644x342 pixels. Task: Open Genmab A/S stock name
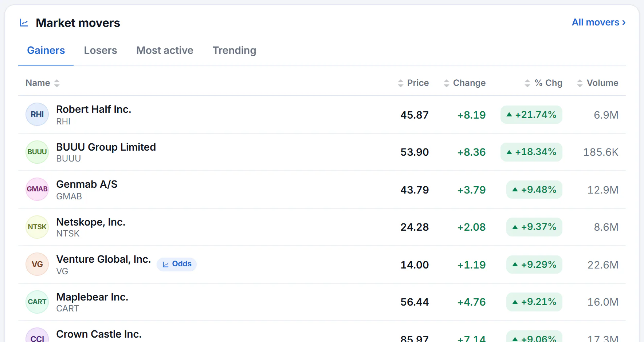pos(87,184)
